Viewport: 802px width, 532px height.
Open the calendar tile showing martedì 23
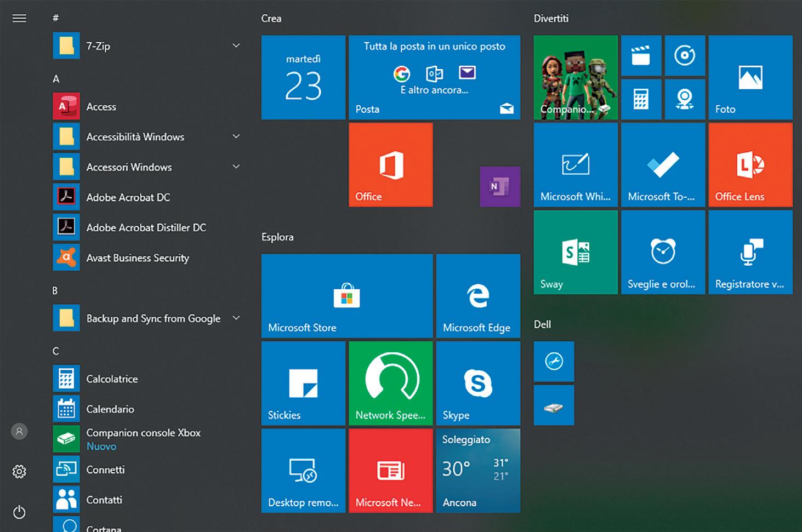click(303, 77)
